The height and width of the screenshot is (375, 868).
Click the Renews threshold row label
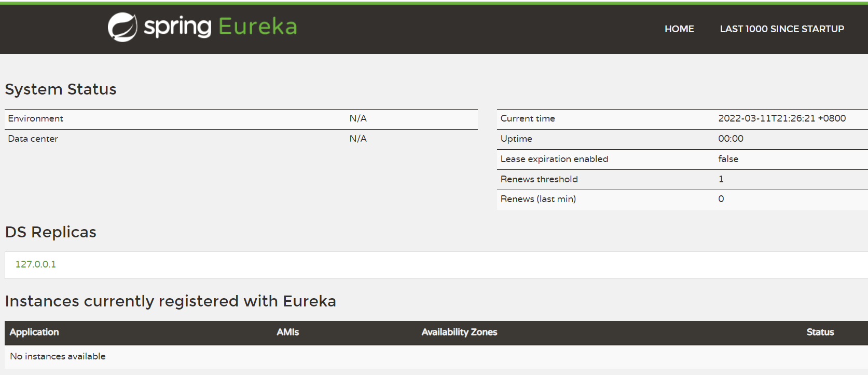(539, 179)
